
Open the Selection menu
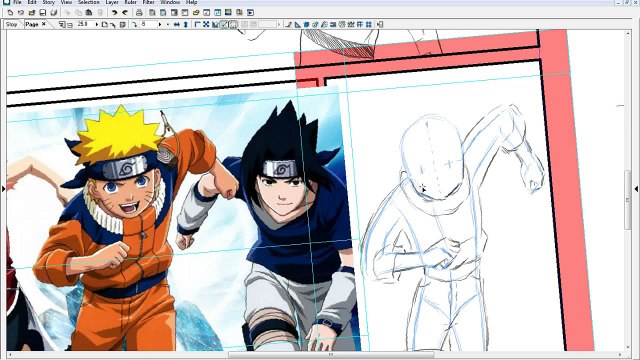point(89,2)
